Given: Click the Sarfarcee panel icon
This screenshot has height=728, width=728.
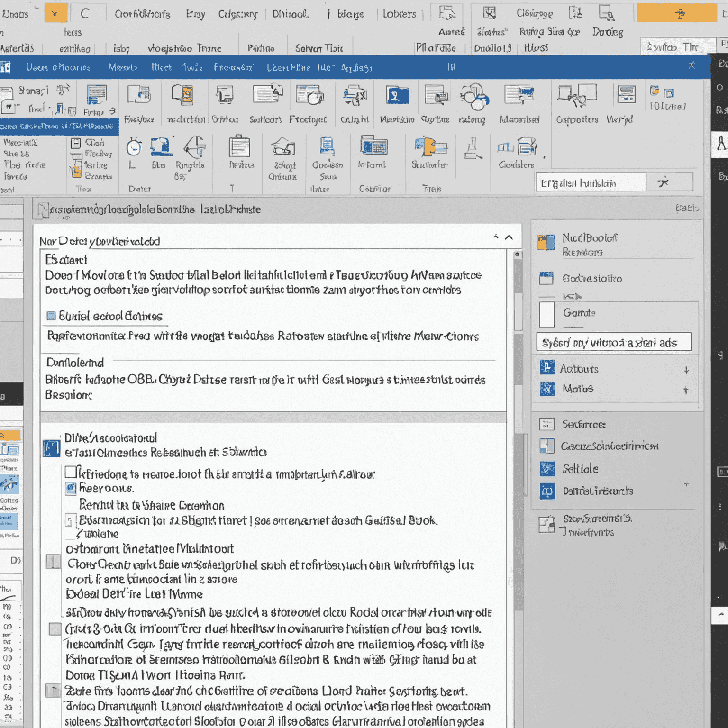Looking at the screenshot, I should pyautogui.click(x=546, y=424).
